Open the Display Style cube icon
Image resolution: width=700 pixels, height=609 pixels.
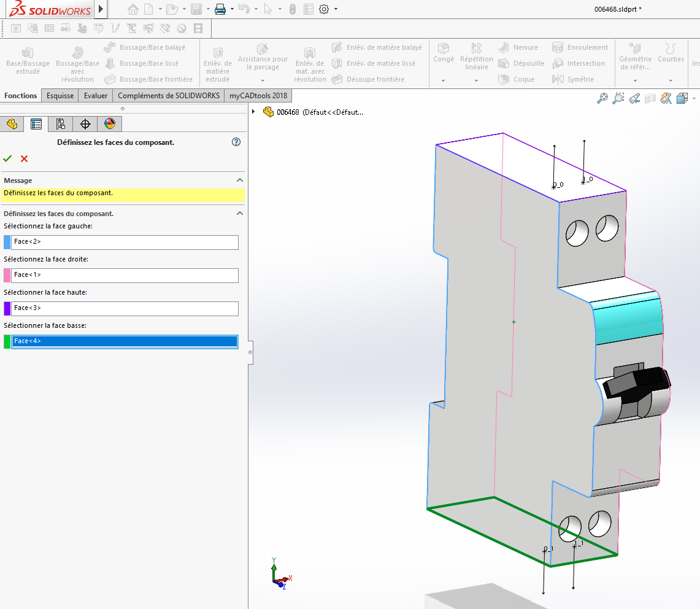682,98
